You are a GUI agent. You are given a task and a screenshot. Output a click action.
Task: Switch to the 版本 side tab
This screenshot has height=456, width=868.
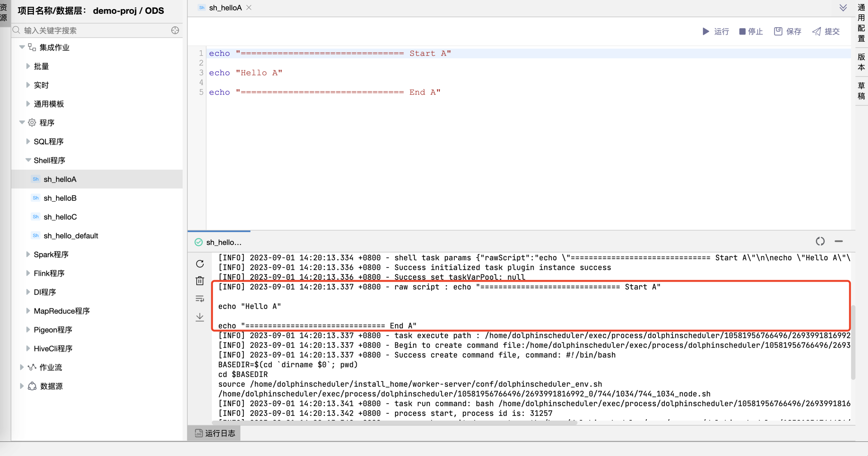860,63
